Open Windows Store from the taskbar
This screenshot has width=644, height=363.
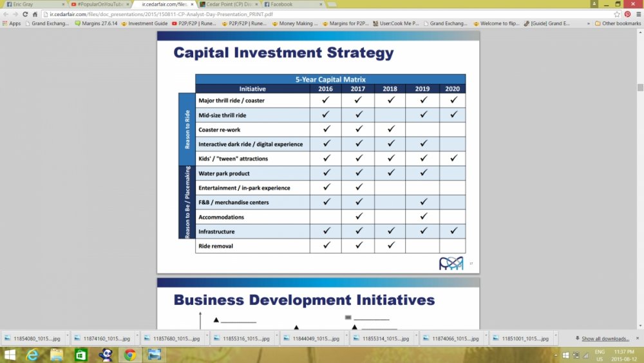(x=81, y=354)
